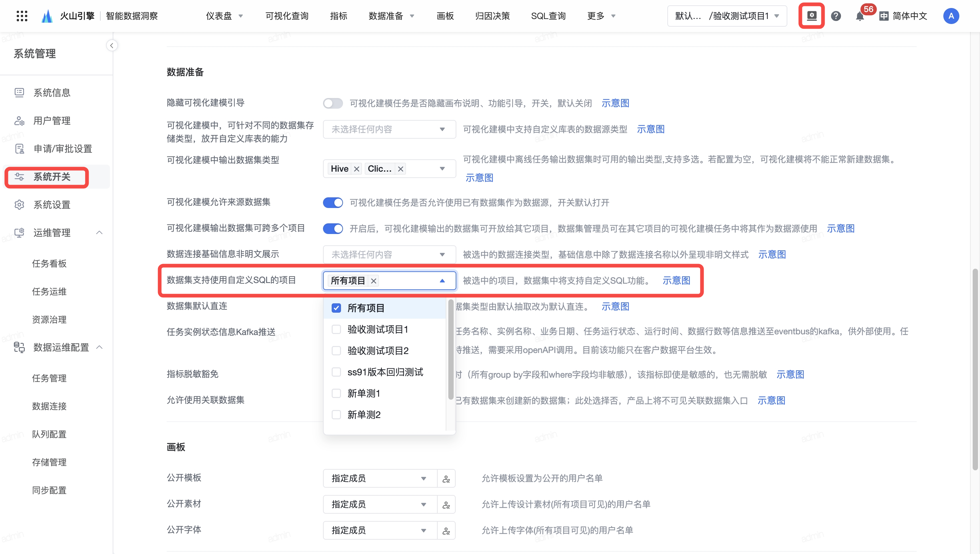Check the 验收测试项目1 option
The width and height of the screenshot is (980, 554).
coord(336,329)
